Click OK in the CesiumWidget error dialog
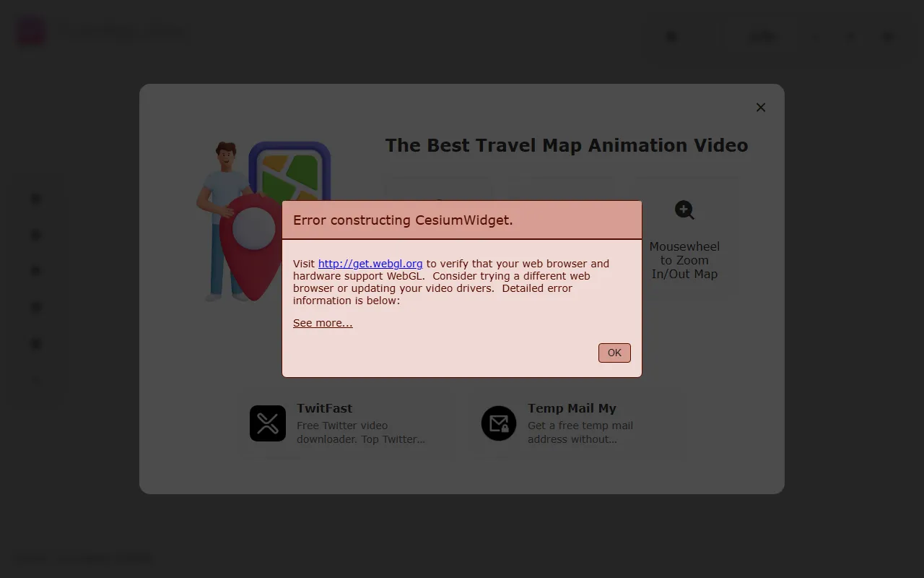 point(614,353)
